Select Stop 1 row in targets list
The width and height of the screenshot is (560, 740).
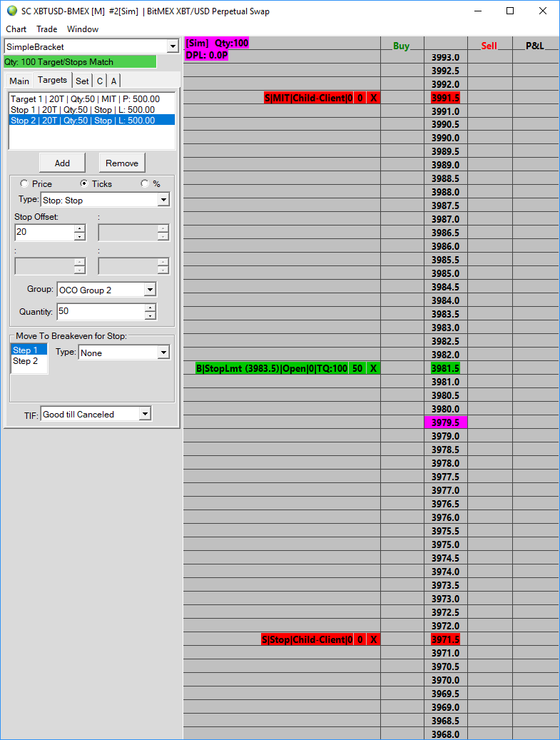[92, 109]
